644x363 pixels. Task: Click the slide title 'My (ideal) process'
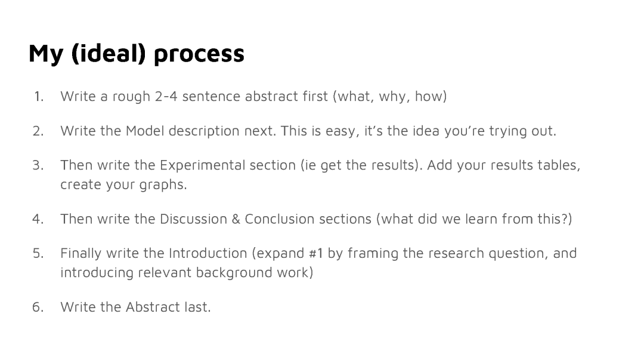137,54
